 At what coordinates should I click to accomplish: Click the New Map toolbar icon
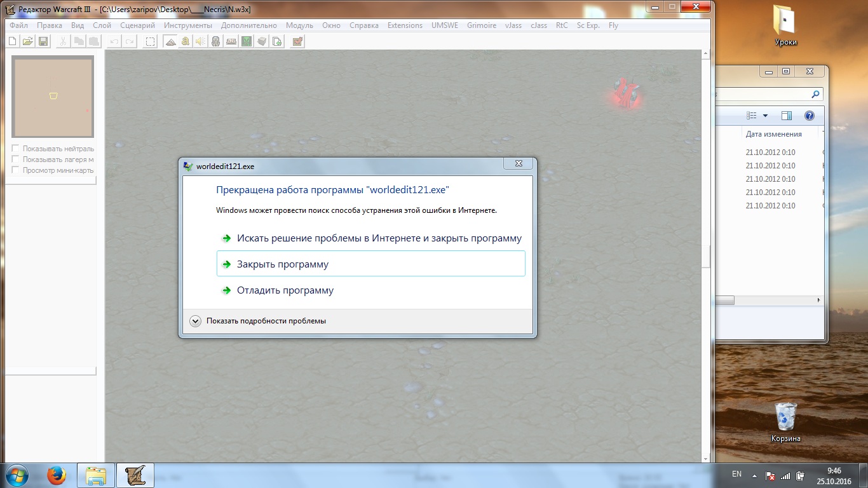point(12,41)
